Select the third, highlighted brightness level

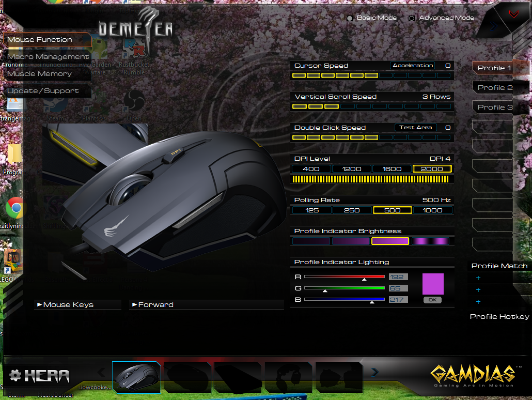pos(390,241)
